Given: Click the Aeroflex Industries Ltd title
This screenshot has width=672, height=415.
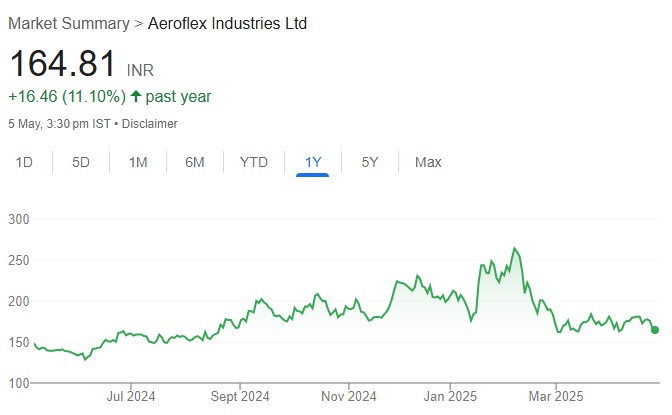Looking at the screenshot, I should pyautogui.click(x=227, y=23).
